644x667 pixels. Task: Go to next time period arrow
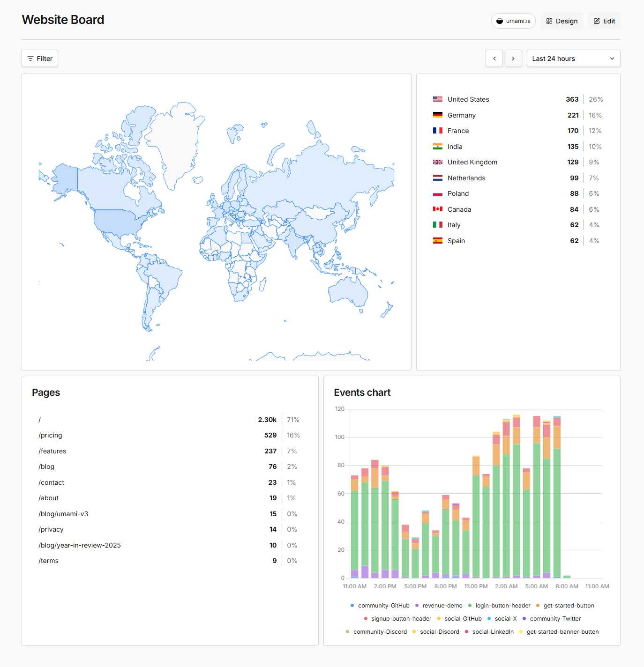513,59
